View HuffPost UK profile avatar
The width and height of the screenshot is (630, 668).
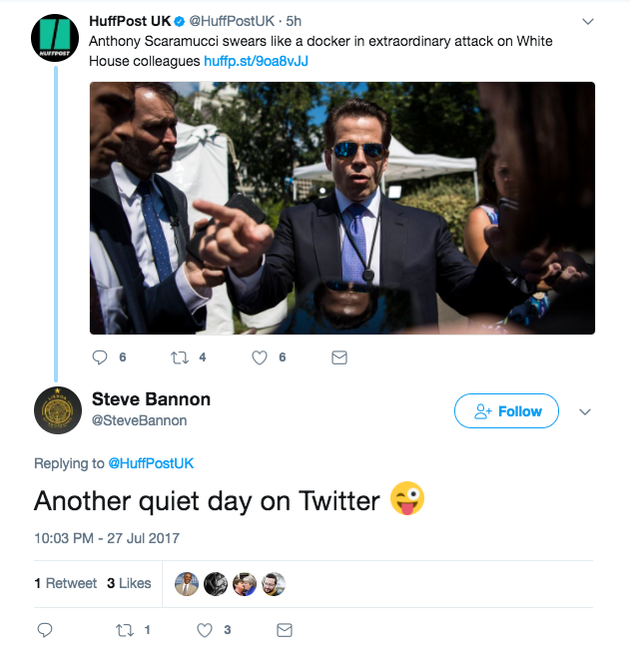coord(55,38)
